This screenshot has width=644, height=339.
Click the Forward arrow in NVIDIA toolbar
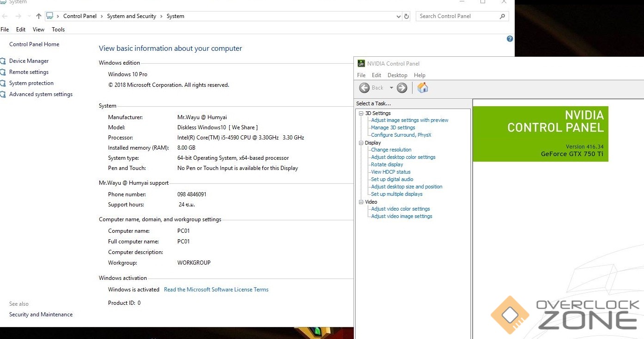[402, 88]
